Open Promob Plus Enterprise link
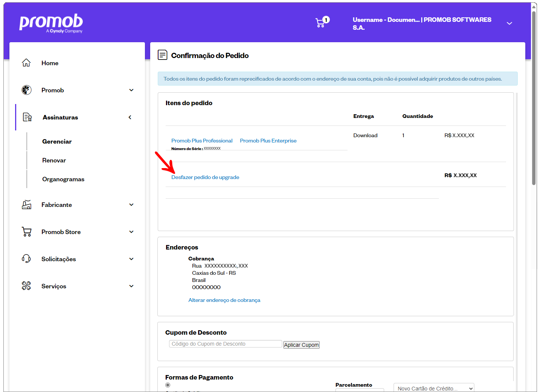This screenshot has height=392, width=540. (268, 141)
